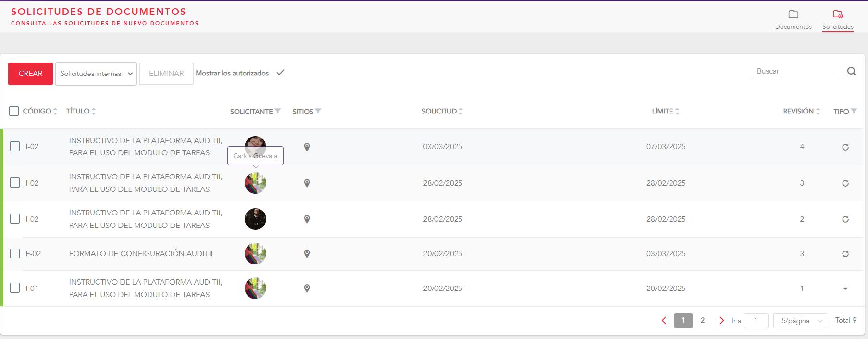Screen dimensions: 868x339
Task: Sort by Límite column arrows
Action: coord(677,111)
